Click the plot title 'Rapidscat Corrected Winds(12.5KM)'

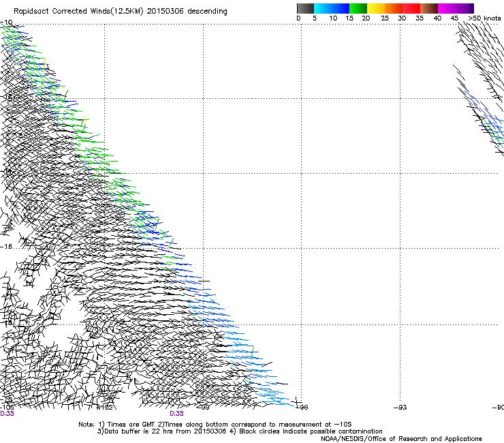(78, 12)
